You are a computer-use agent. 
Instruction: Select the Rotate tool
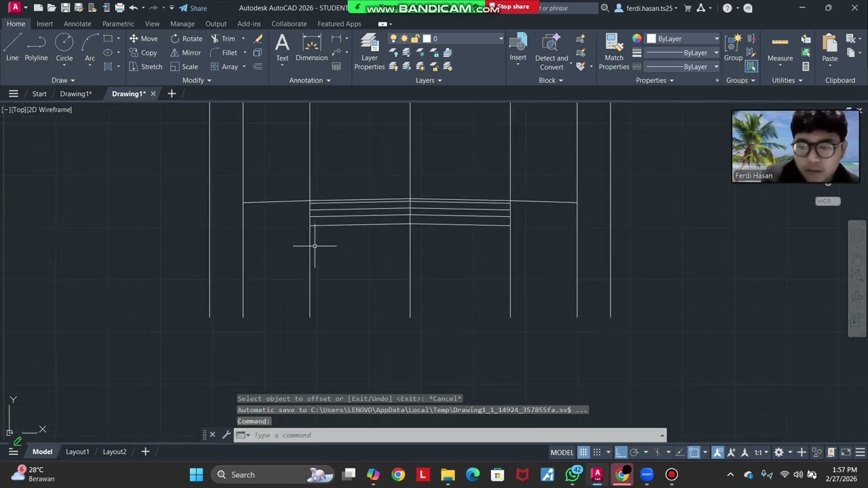pos(186,39)
